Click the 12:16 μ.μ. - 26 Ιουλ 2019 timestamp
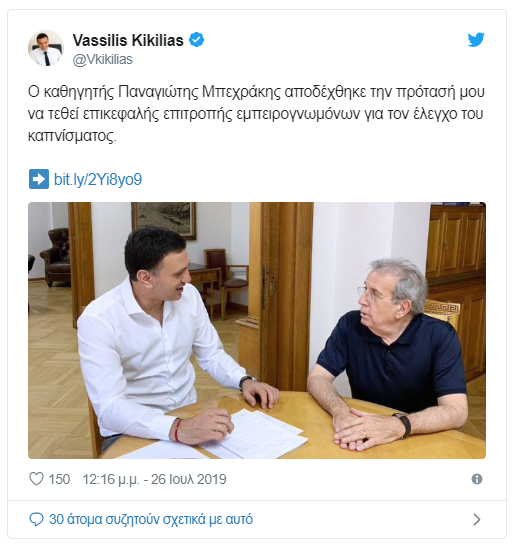The image size is (513, 546). [x=154, y=479]
